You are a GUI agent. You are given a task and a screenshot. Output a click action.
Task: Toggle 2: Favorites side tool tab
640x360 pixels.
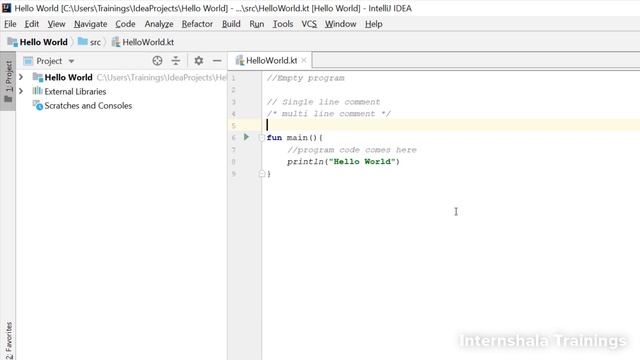[x=9, y=340]
